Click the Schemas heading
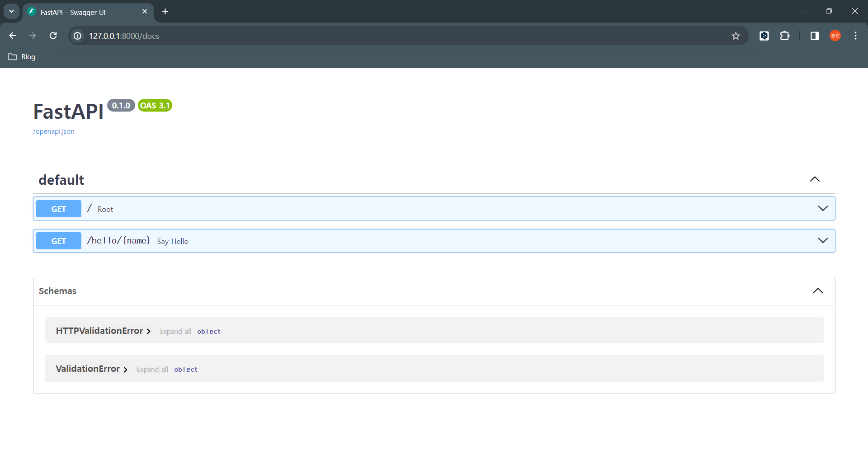868x454 pixels. (57, 291)
